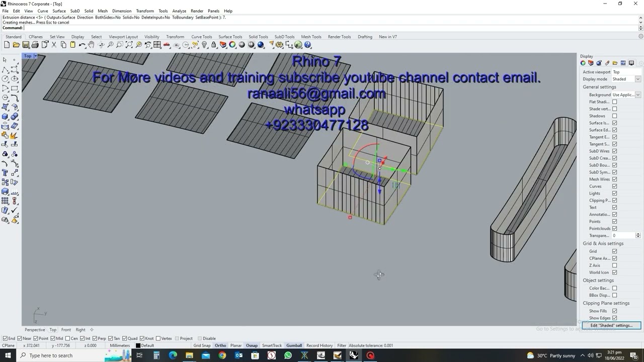Open the color wheel Properties panel icon
The width and height of the screenshot is (644, 362).
583,63
